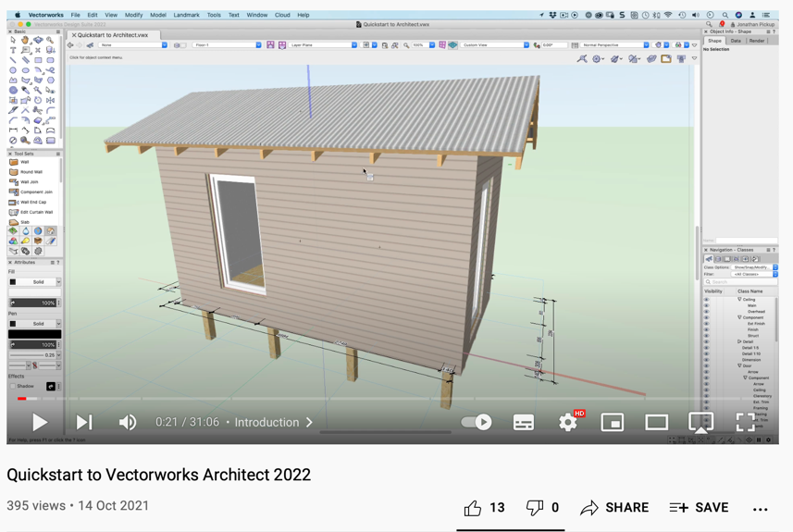
Task: Select the Rotate tool
Action: click(38, 100)
